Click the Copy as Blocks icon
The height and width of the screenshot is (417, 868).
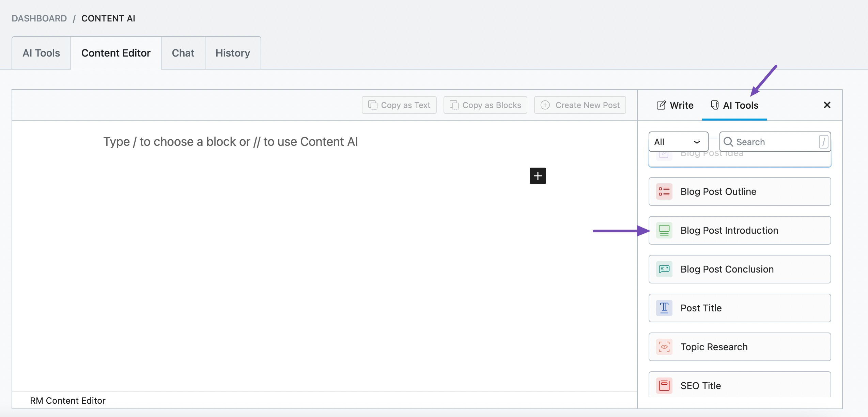coord(454,105)
